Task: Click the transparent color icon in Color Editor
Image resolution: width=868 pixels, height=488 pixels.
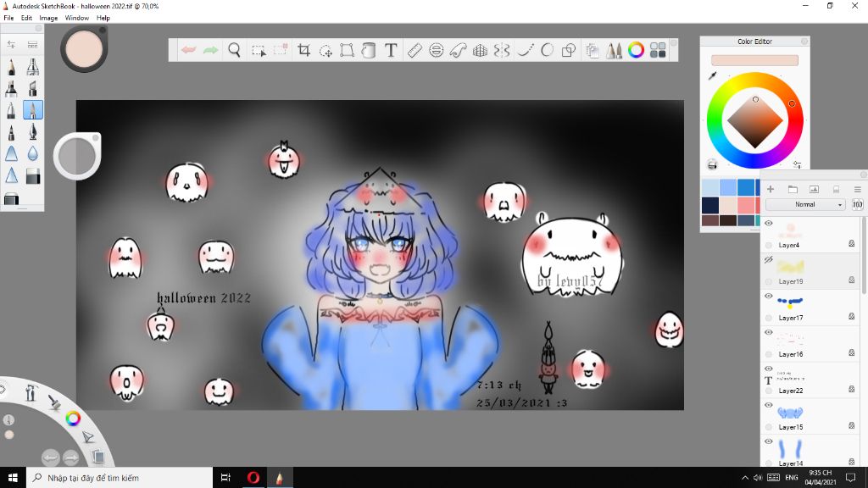Action: [712, 164]
